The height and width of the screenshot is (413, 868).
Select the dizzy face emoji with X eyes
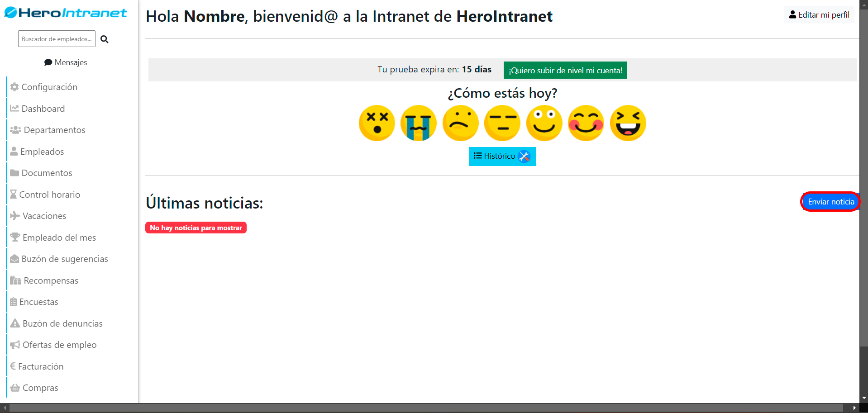(x=377, y=123)
